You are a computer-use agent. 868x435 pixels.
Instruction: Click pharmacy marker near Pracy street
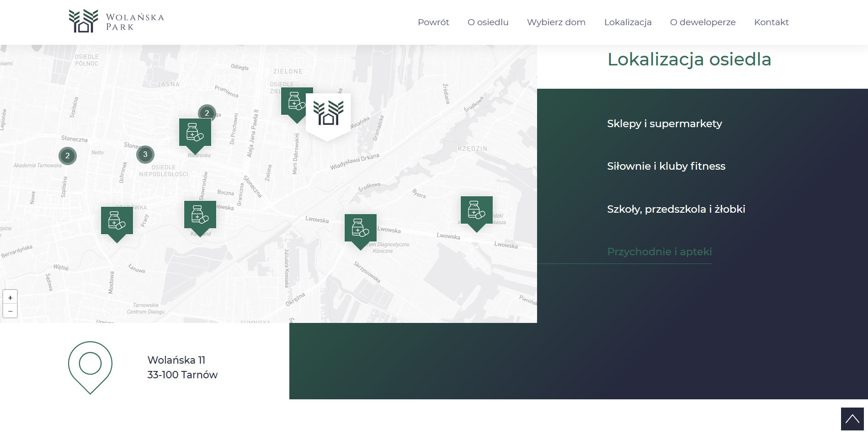117,224
